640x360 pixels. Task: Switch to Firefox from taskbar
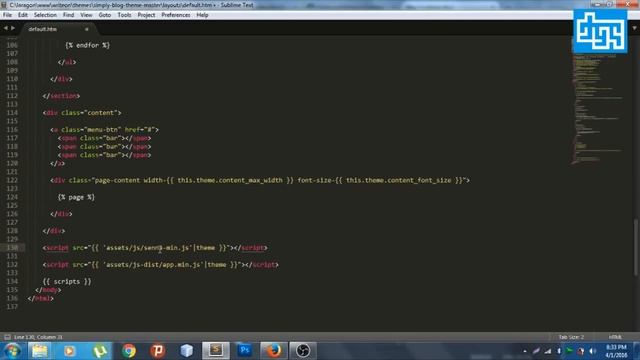(274, 351)
